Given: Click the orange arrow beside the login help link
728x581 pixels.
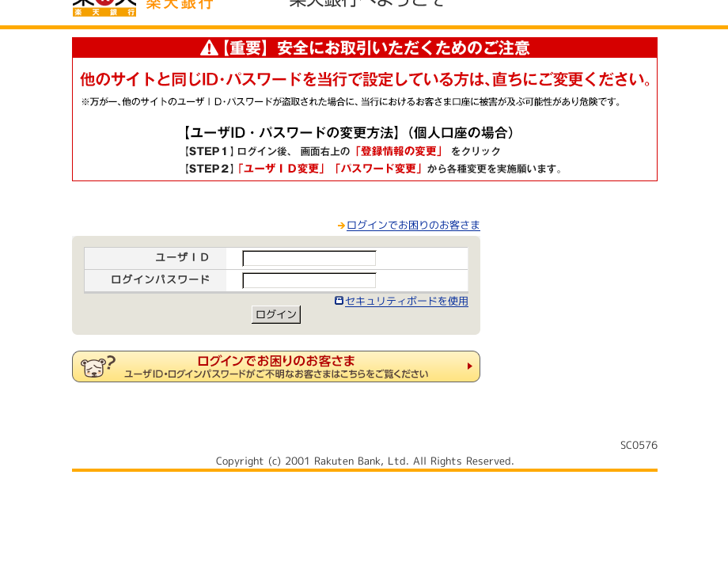Looking at the screenshot, I should (341, 226).
